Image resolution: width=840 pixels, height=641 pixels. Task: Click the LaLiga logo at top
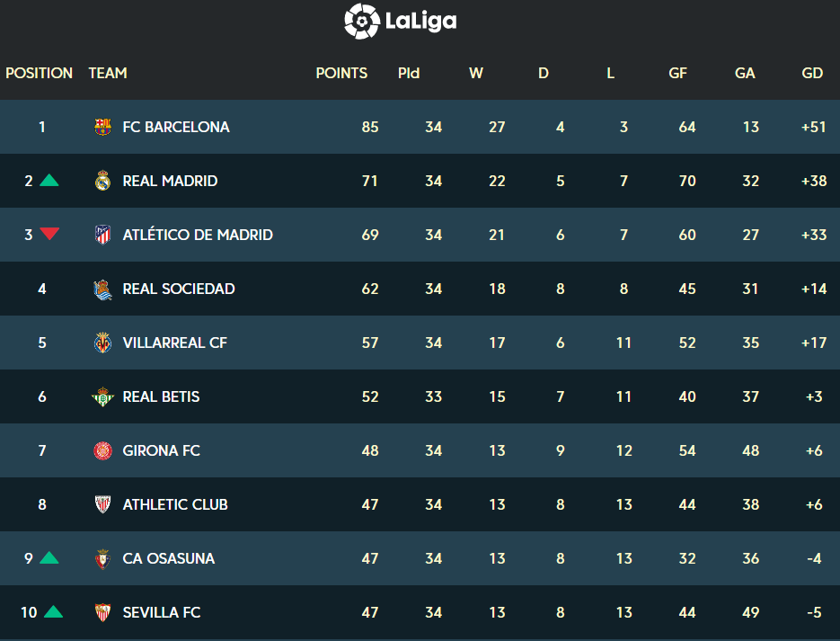coord(400,22)
